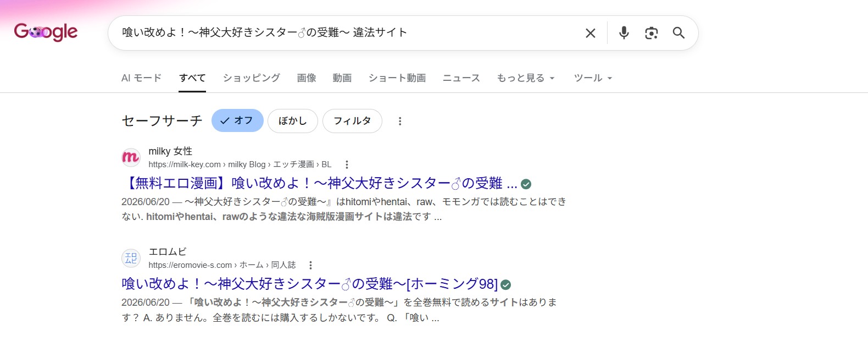Viewport: 868px width, 341px height.
Task: Expand the もっと見る dropdown
Action: tap(526, 78)
